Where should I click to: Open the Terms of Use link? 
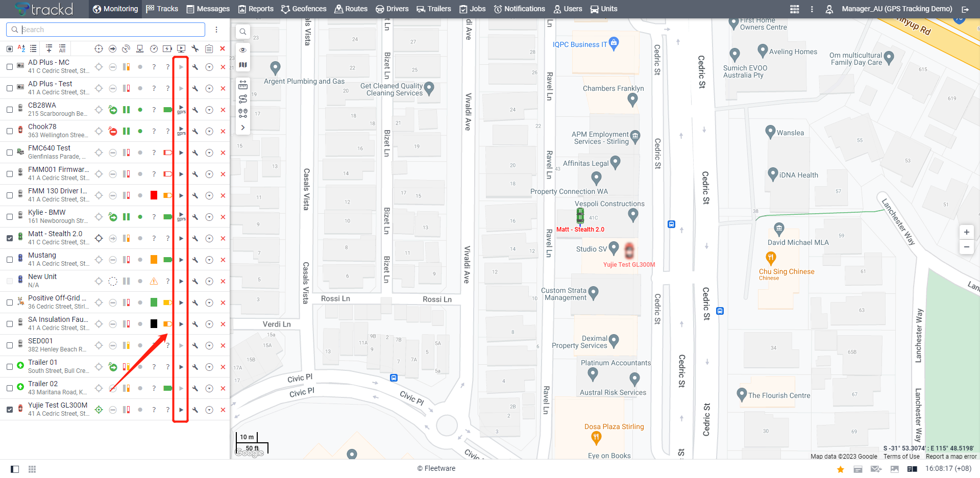901,457
